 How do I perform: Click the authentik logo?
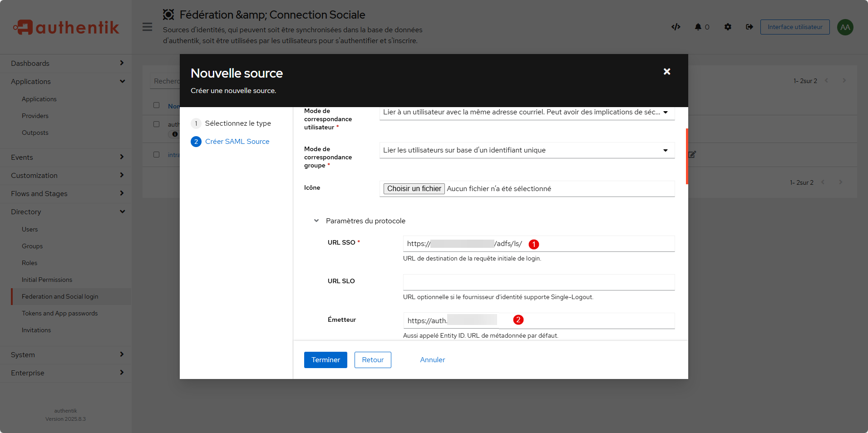point(66,27)
